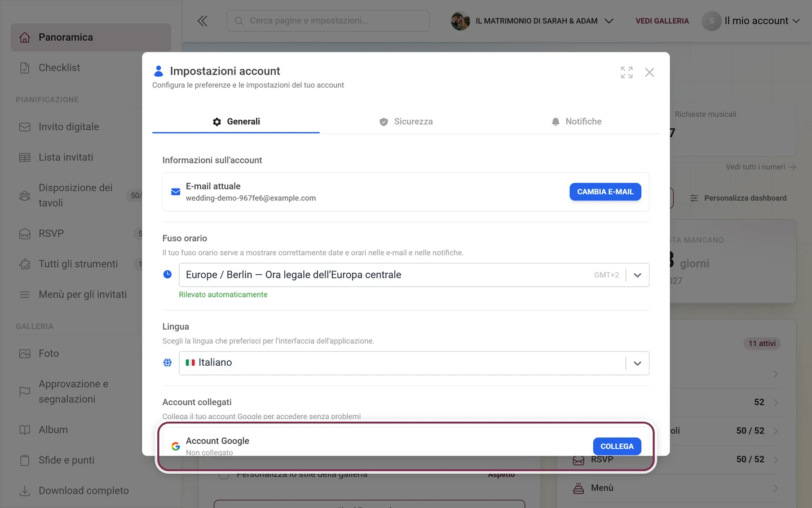Click the Download completo download icon
812x508 pixels.
(25, 491)
